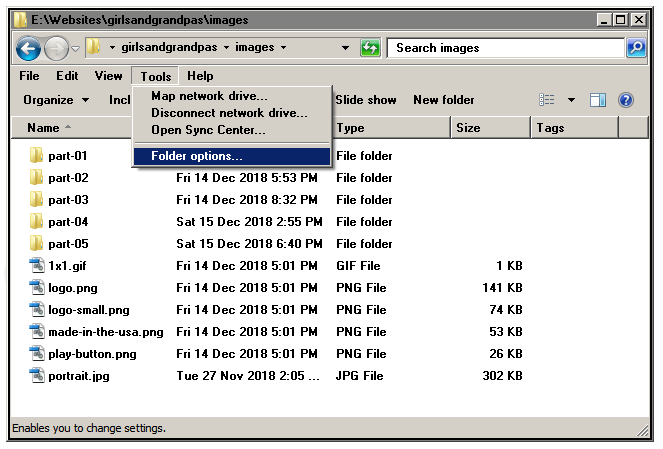This screenshot has width=663, height=449.
Task: Click the green Refresh button
Action: click(371, 48)
